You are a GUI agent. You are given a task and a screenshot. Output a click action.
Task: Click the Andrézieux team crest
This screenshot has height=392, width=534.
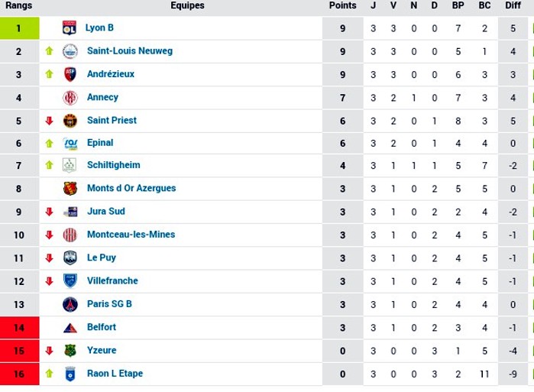pos(70,74)
